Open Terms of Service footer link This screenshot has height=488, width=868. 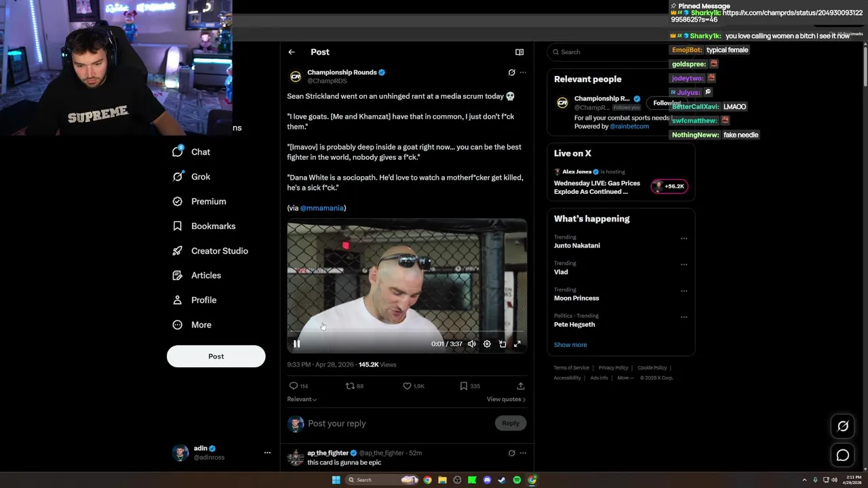572,368
